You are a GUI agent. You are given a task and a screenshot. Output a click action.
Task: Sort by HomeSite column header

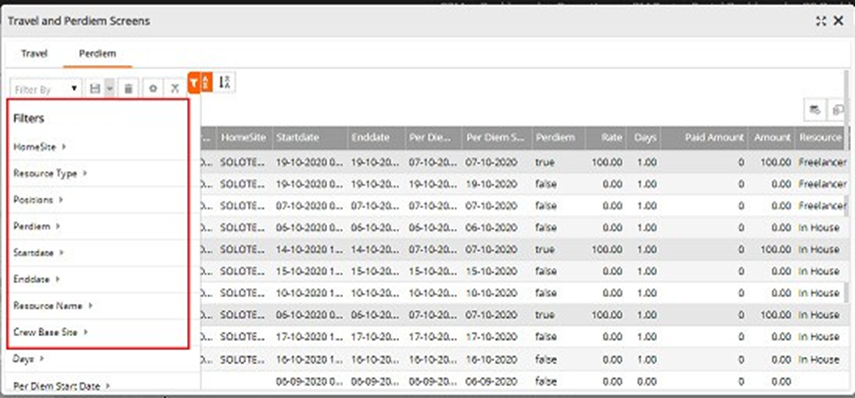(243, 138)
